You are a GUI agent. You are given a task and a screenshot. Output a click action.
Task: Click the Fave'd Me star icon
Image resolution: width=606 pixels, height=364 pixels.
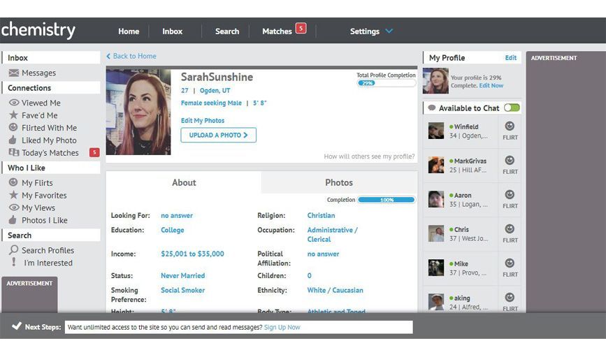pyautogui.click(x=13, y=115)
